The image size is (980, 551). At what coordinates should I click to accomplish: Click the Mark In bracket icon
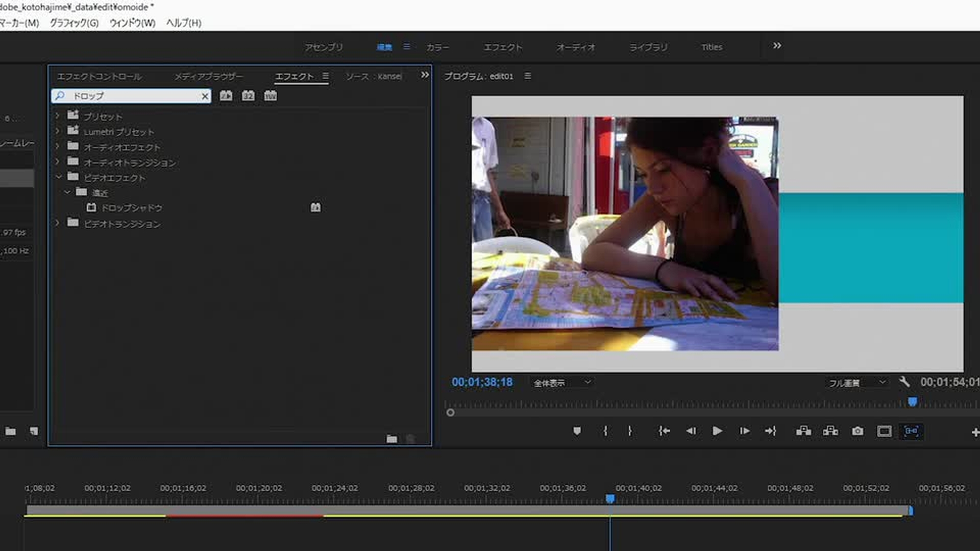tap(605, 431)
